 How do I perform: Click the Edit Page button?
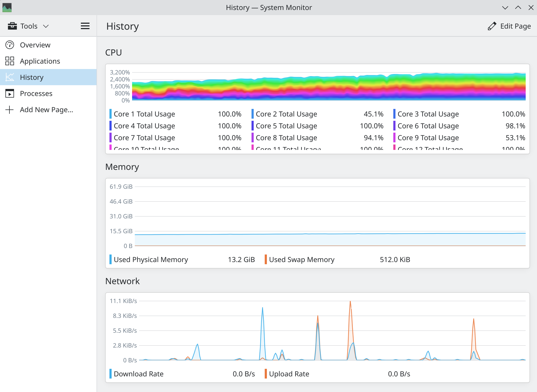pos(509,26)
